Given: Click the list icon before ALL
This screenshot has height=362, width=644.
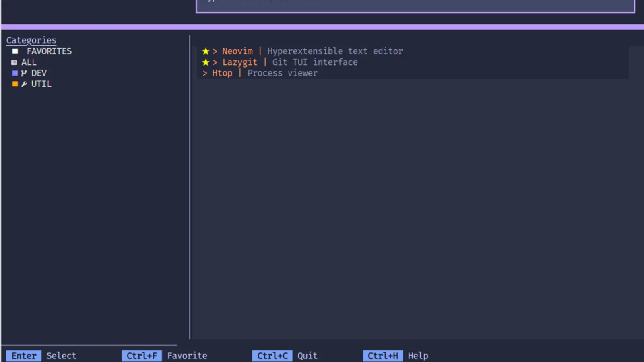Looking at the screenshot, I should click(x=14, y=62).
